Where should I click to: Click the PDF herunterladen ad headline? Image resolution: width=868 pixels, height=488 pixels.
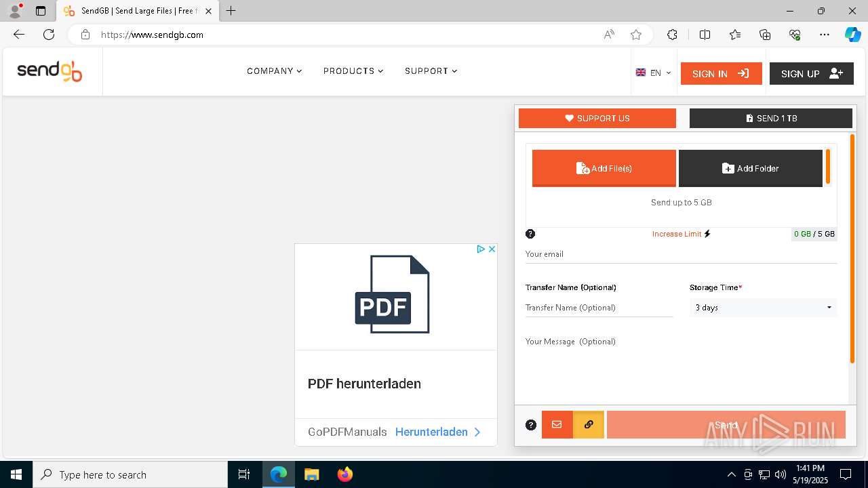point(364,384)
